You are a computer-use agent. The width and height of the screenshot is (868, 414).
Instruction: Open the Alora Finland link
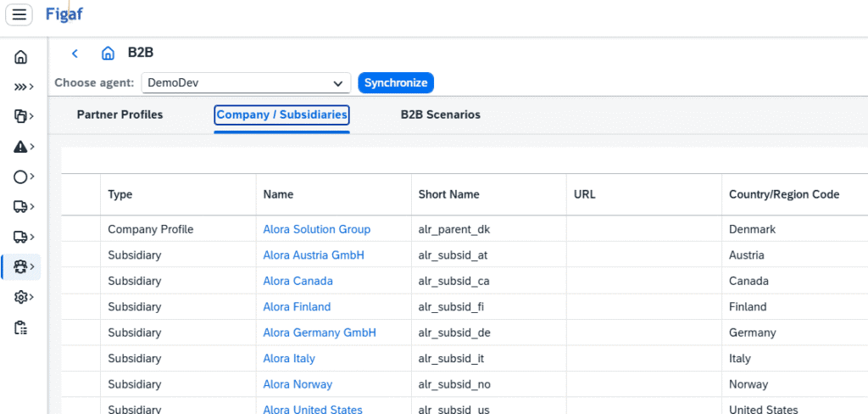(297, 306)
